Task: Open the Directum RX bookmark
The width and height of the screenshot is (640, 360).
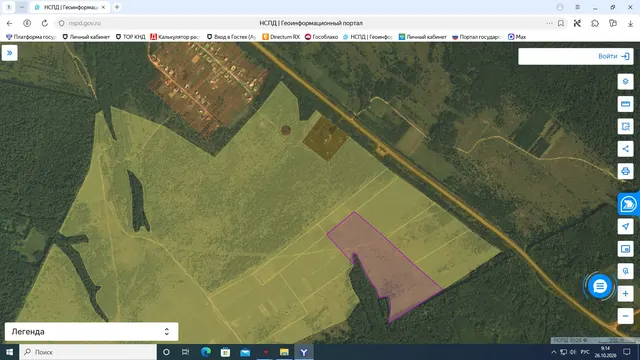Action: pyautogui.click(x=281, y=37)
